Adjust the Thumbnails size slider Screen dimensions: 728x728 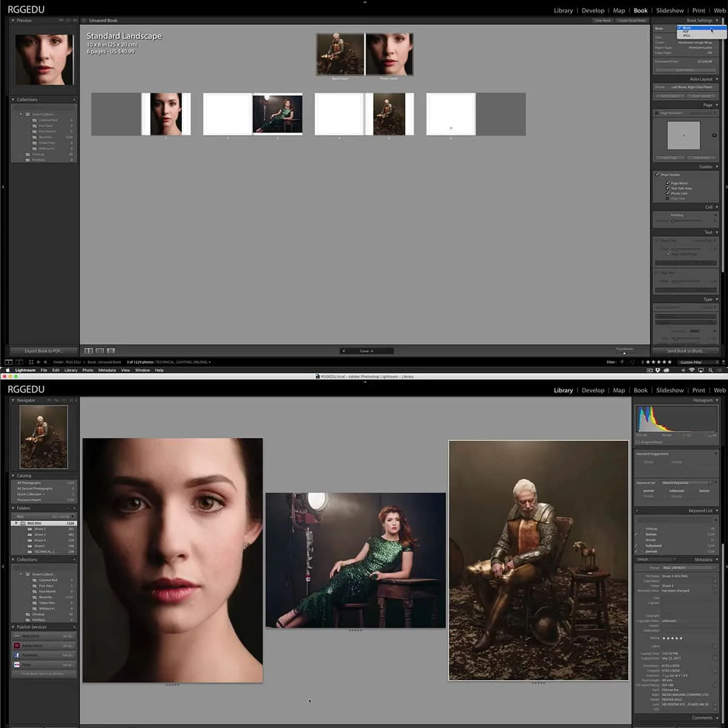pos(624,352)
